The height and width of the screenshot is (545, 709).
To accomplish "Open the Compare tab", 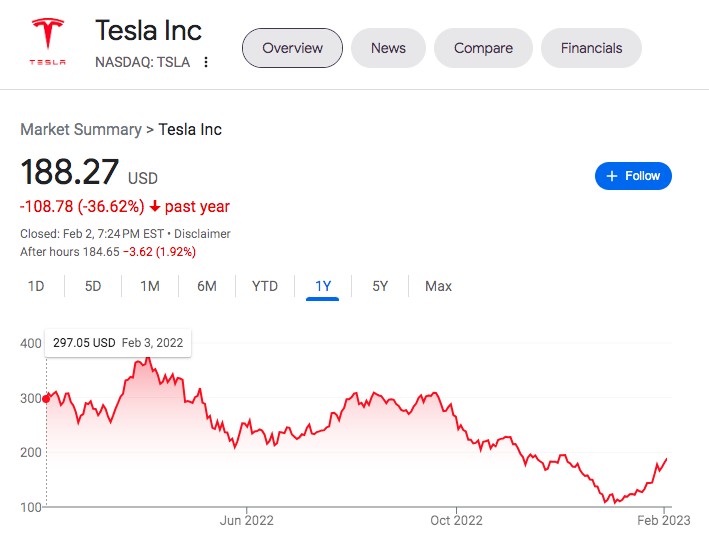I will (x=483, y=48).
